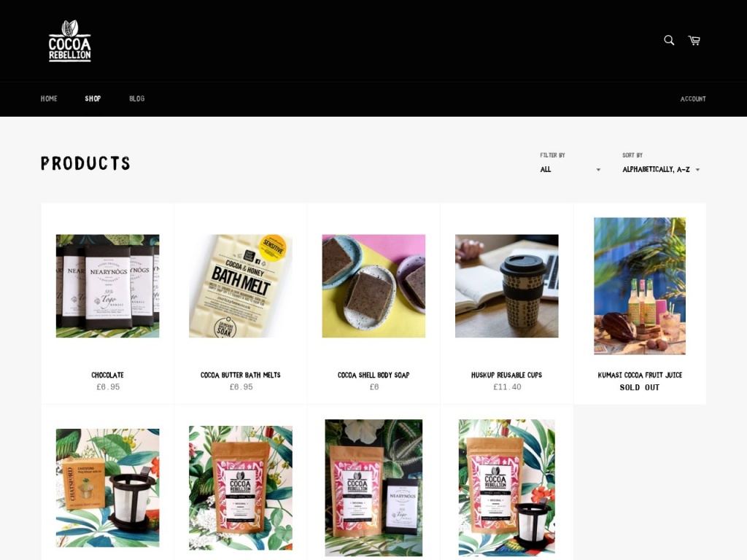Open the search magnifier icon
The width and height of the screenshot is (747, 560).
(669, 41)
